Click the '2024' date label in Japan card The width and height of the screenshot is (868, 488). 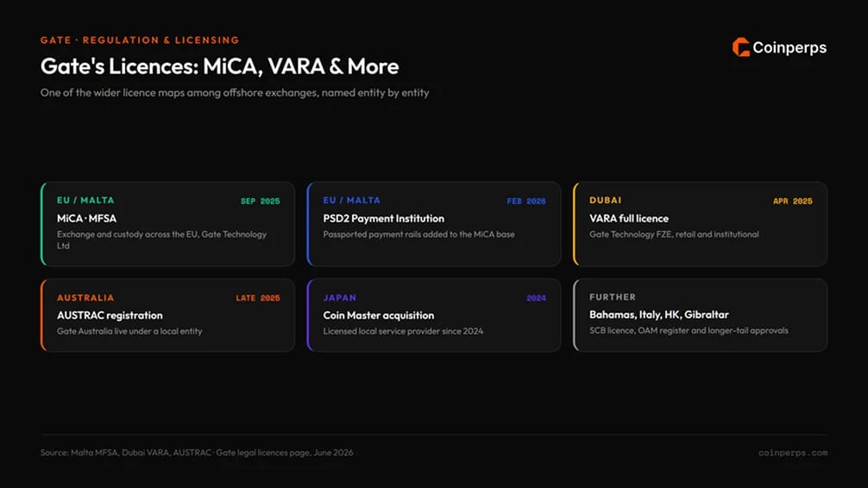[536, 297]
